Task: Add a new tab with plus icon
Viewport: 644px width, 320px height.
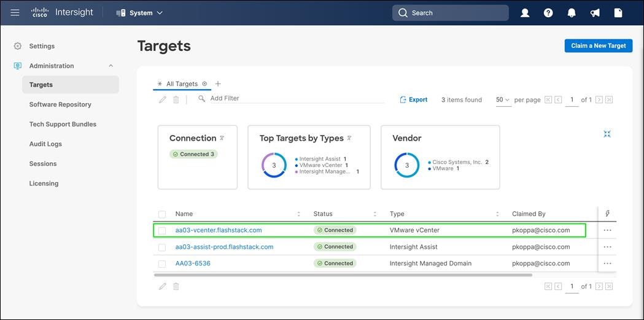Action: point(218,84)
